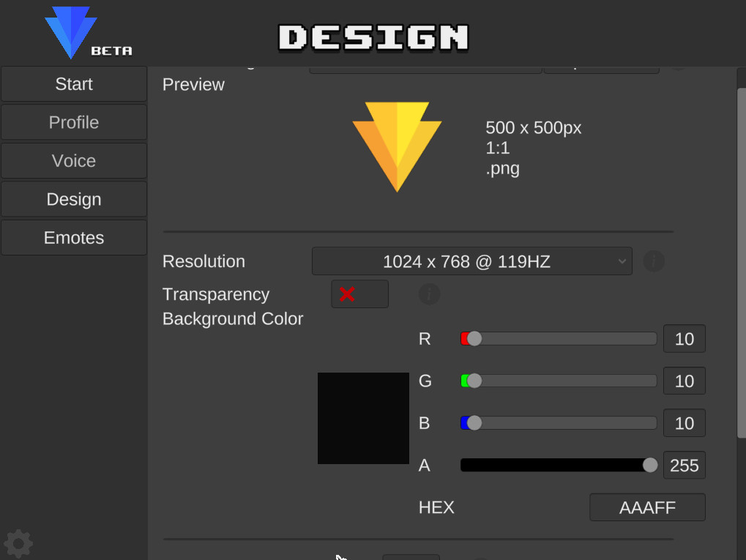
Task: Click the black background color swatch
Action: click(x=362, y=418)
